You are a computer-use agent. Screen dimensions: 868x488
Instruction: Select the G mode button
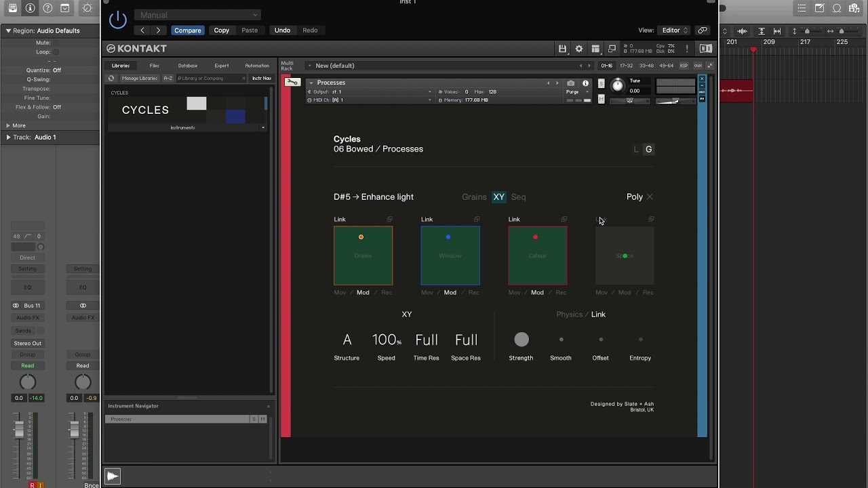click(649, 149)
